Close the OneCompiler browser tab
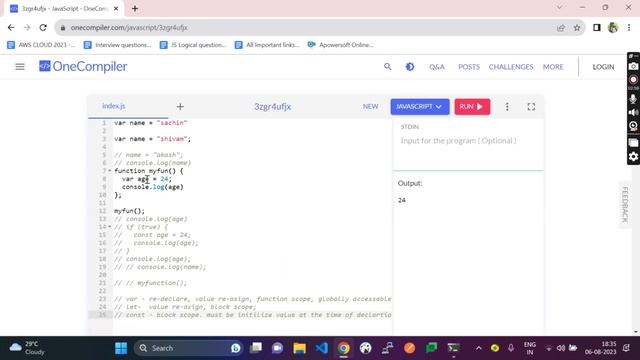Screen dimensions: 640x360 [116, 8]
